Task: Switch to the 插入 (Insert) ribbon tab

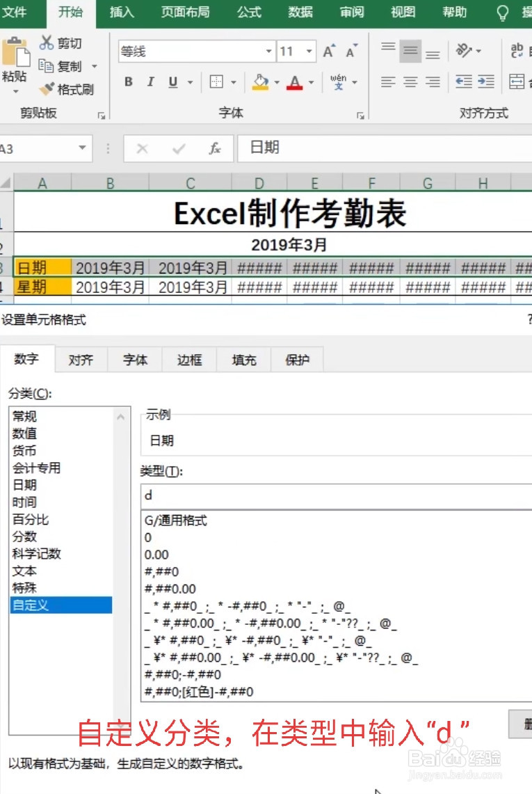Action: [122, 12]
